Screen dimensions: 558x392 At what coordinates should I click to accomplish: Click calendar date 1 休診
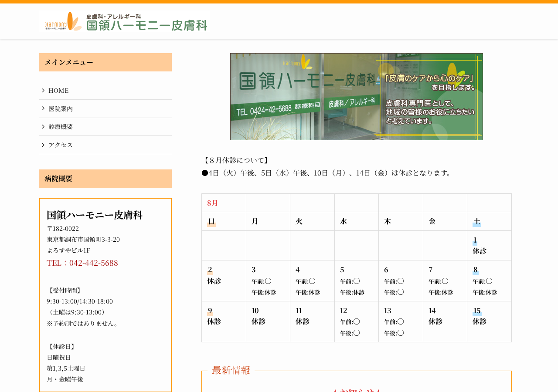[489, 246]
